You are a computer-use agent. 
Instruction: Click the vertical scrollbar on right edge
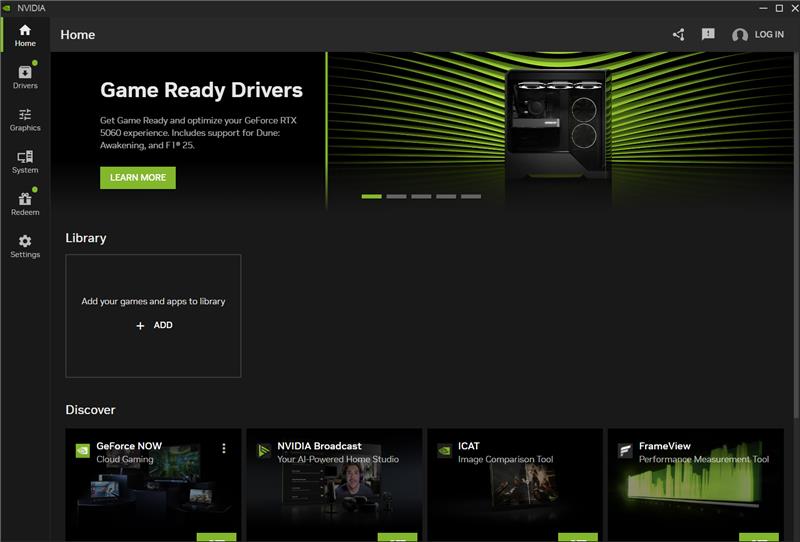[796, 235]
